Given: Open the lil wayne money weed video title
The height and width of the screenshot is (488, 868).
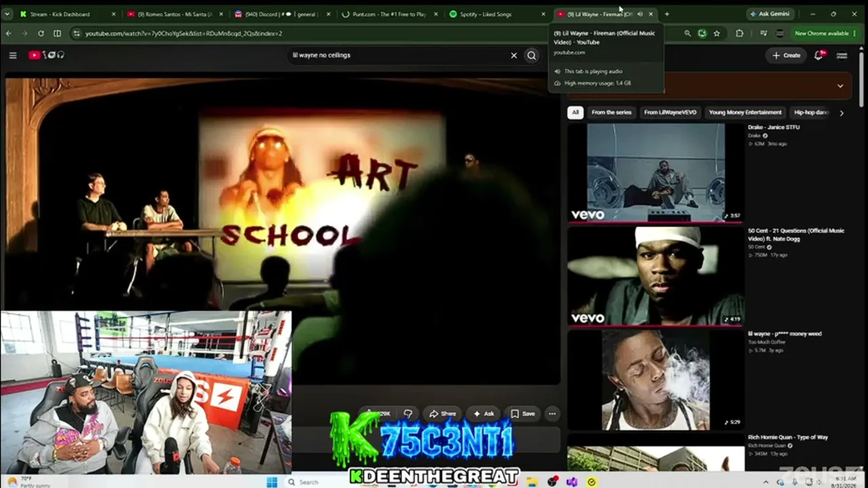Looking at the screenshot, I should coord(785,334).
